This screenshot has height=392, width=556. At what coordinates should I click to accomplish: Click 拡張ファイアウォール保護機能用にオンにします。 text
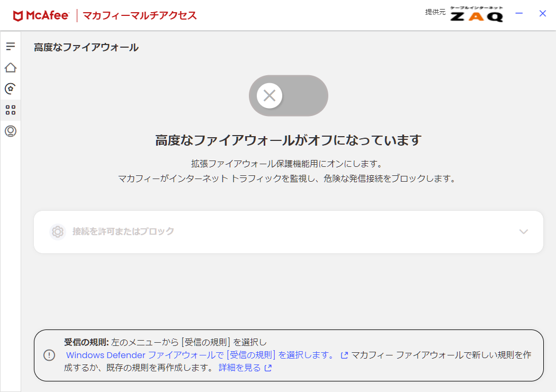[288, 164]
